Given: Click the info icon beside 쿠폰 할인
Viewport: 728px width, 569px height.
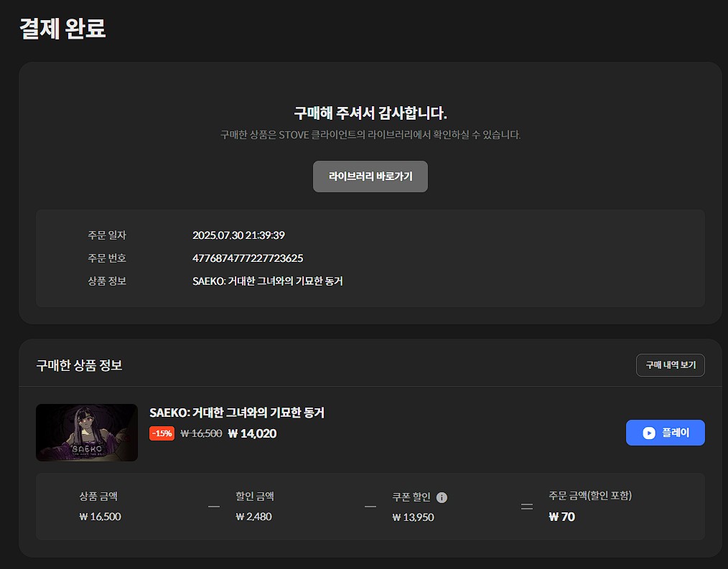Looking at the screenshot, I should 442,497.
